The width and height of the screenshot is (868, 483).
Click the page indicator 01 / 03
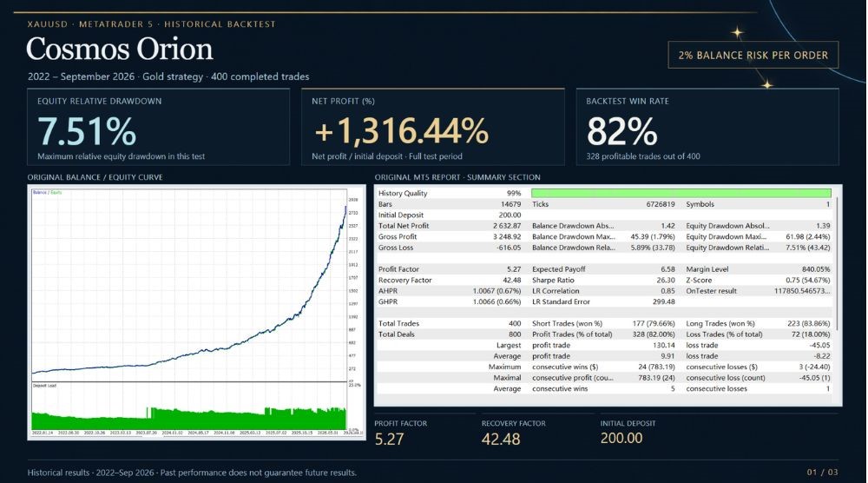[x=823, y=473]
